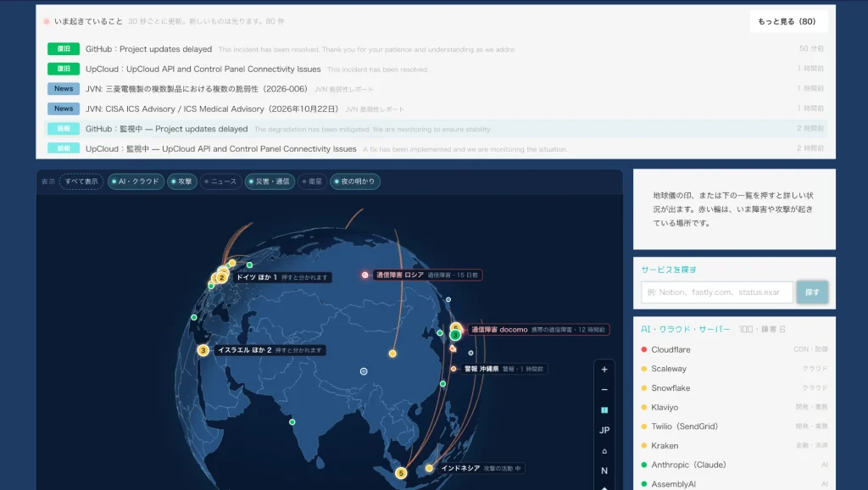Select yellow dot beside インドネシア label
The height and width of the screenshot is (490, 868).
429,469
